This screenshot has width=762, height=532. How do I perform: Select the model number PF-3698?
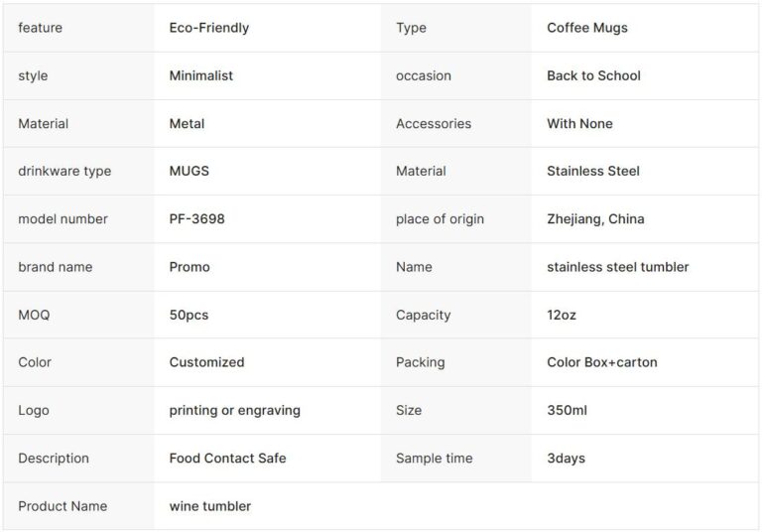197,218
